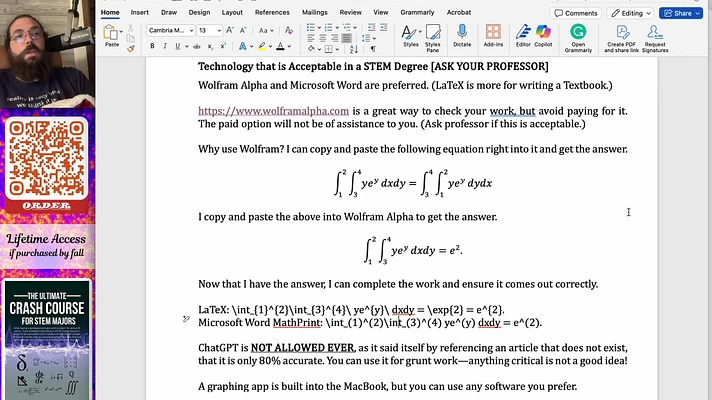This screenshot has width=712, height=400.
Task: Toggle bold formatting
Action: pos(152,47)
